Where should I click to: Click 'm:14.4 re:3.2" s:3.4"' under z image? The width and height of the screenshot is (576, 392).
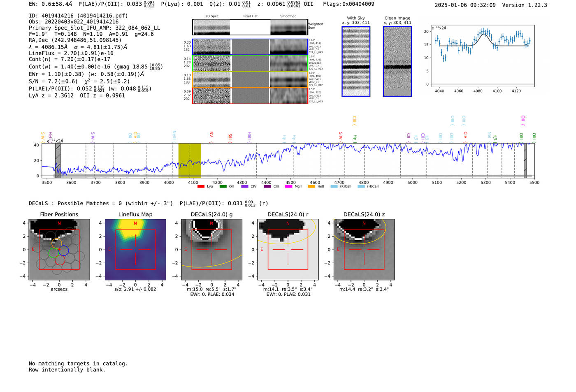(364, 289)
